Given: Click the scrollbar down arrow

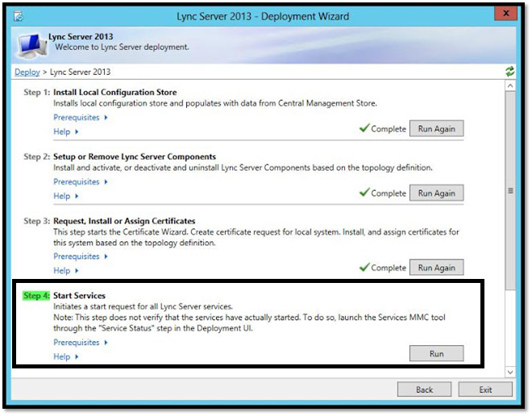Looking at the screenshot, I should [x=510, y=372].
